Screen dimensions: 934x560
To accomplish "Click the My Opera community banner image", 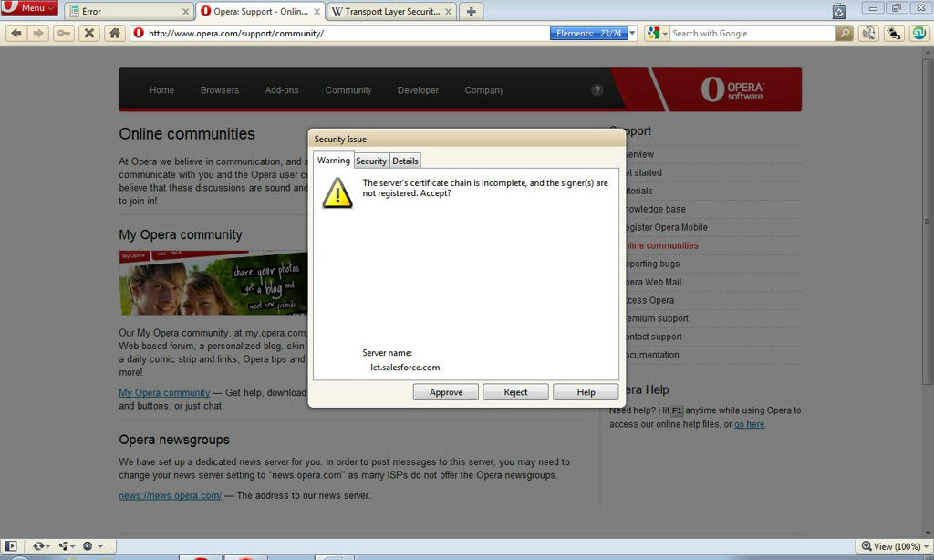I will pos(213,283).
